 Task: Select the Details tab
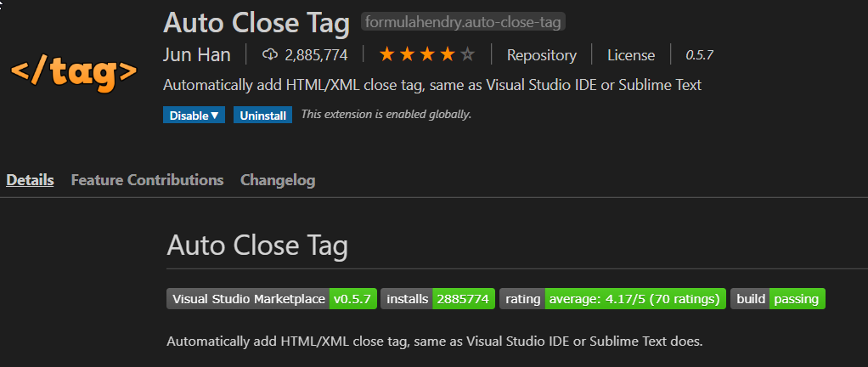coord(30,180)
